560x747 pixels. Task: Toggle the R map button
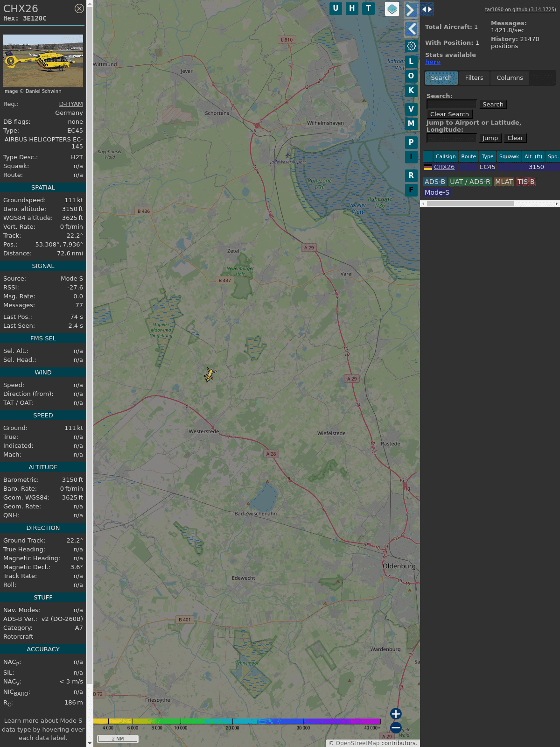coord(411,175)
